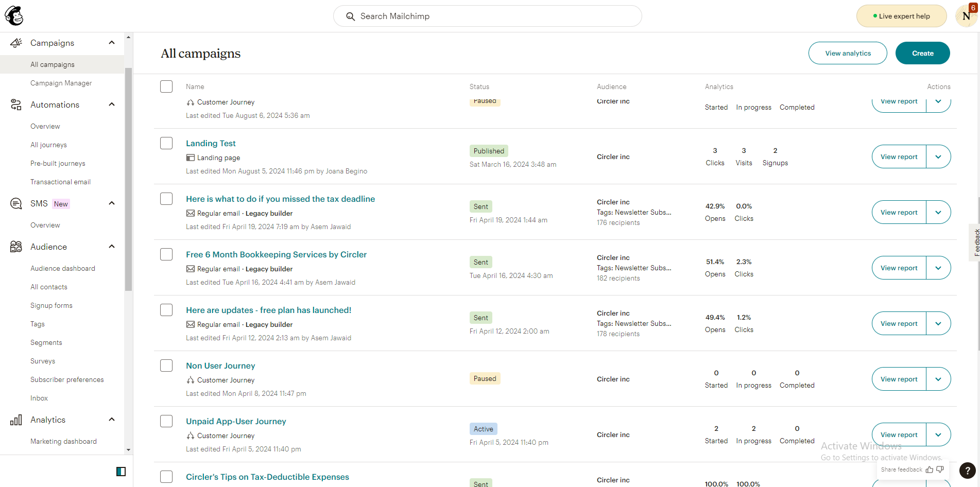Click thumbs up on Share feedback
This screenshot has width=980, height=487.
[929, 469]
